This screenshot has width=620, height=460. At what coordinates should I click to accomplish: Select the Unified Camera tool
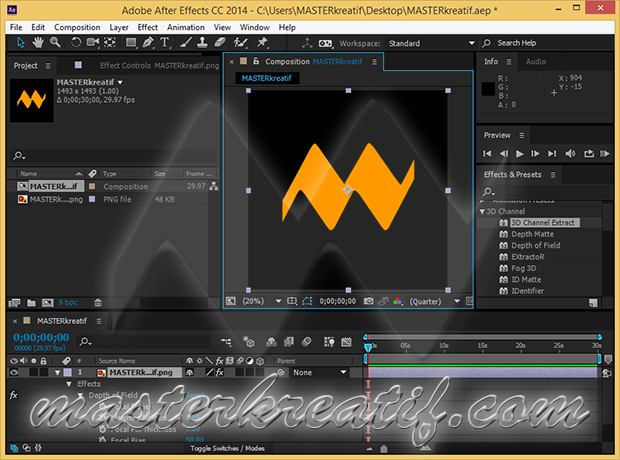pyautogui.click(x=93, y=42)
